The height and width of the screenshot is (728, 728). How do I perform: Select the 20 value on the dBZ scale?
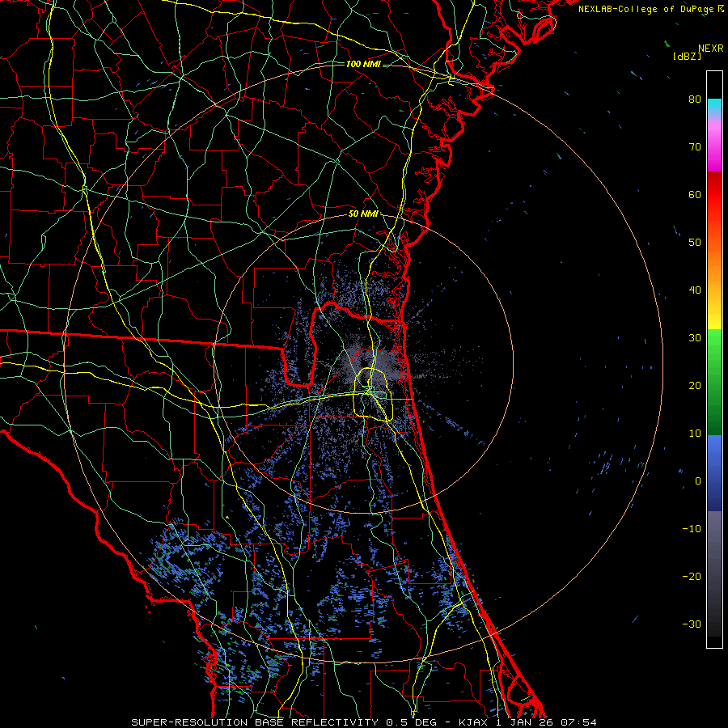[x=695, y=386]
